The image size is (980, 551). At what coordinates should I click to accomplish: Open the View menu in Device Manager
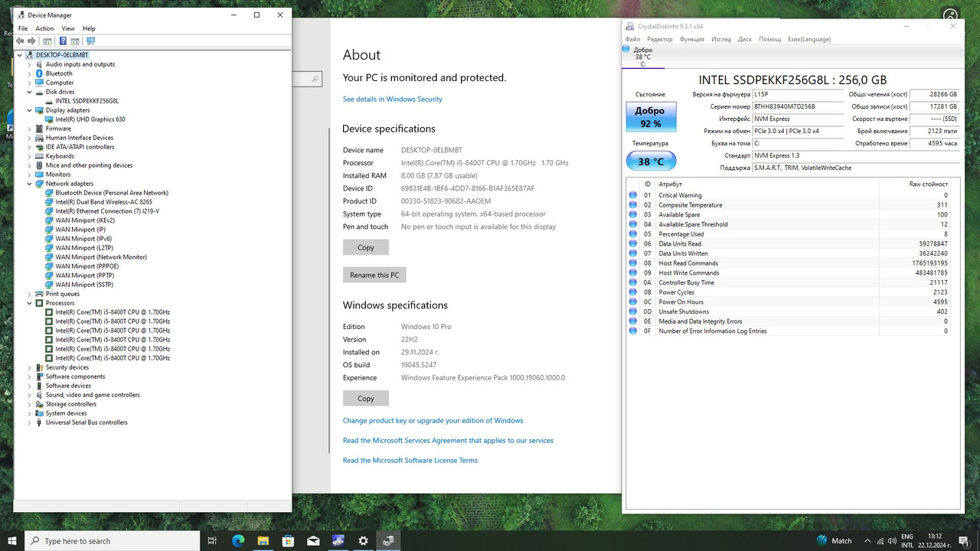click(x=68, y=28)
